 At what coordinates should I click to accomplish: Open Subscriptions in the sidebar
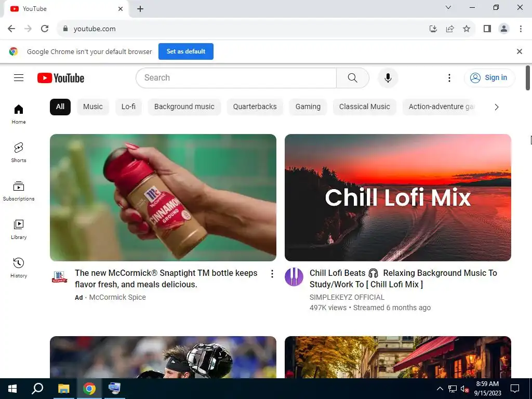19,191
